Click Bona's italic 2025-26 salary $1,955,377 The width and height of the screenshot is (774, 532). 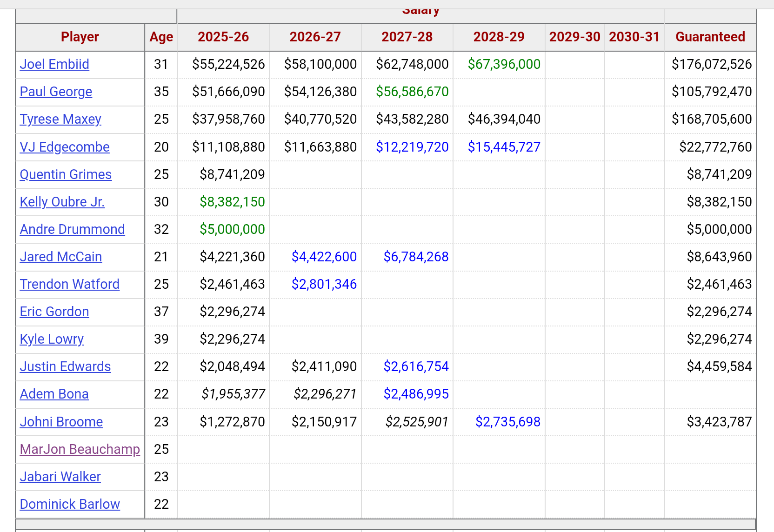pos(233,394)
